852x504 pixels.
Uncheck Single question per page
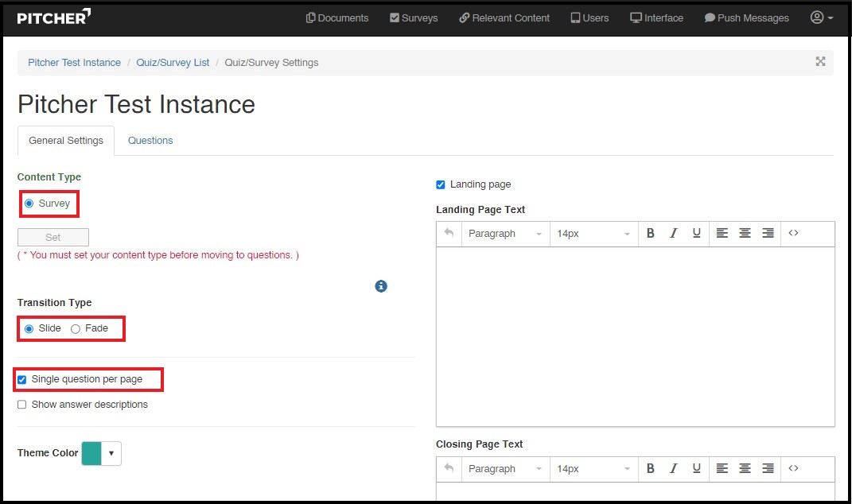pos(22,380)
